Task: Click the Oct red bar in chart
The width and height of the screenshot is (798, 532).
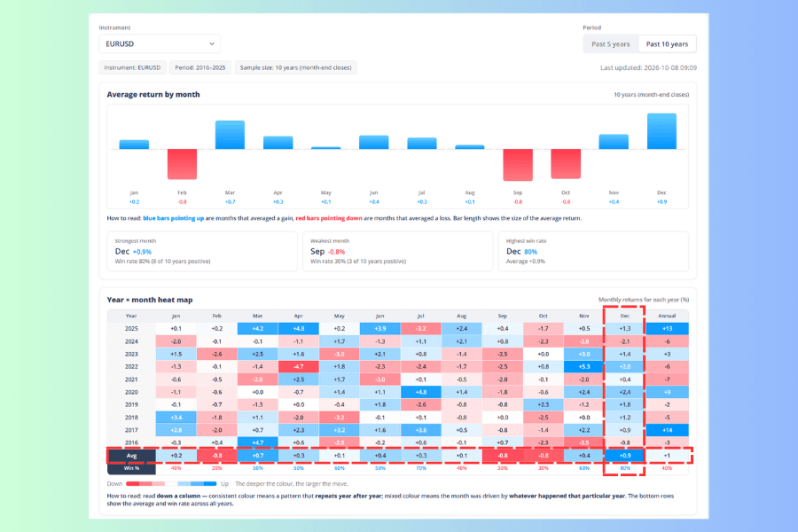Action: 566,163
